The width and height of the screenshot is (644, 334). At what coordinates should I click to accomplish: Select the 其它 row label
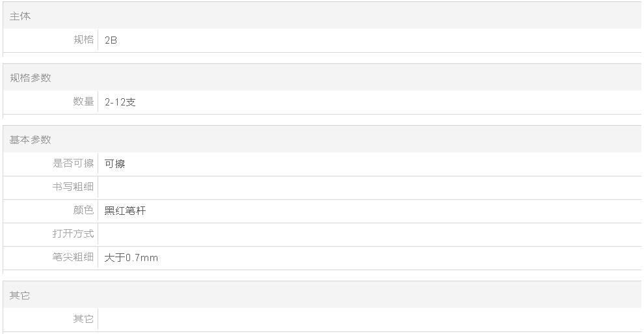coord(84,319)
